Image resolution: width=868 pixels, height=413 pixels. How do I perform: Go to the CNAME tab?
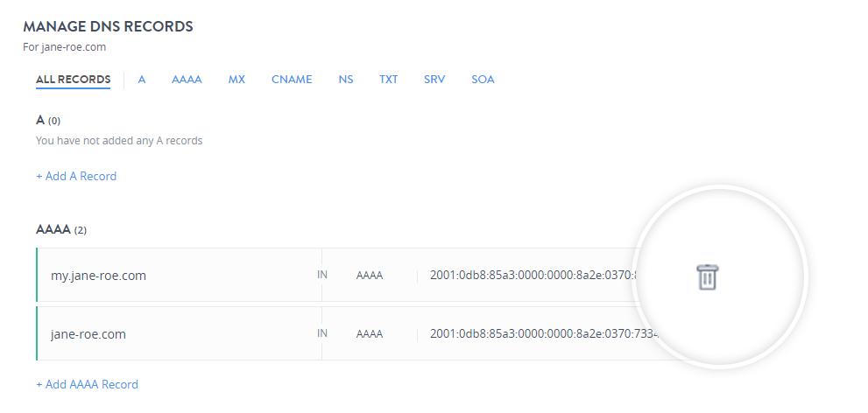[292, 80]
